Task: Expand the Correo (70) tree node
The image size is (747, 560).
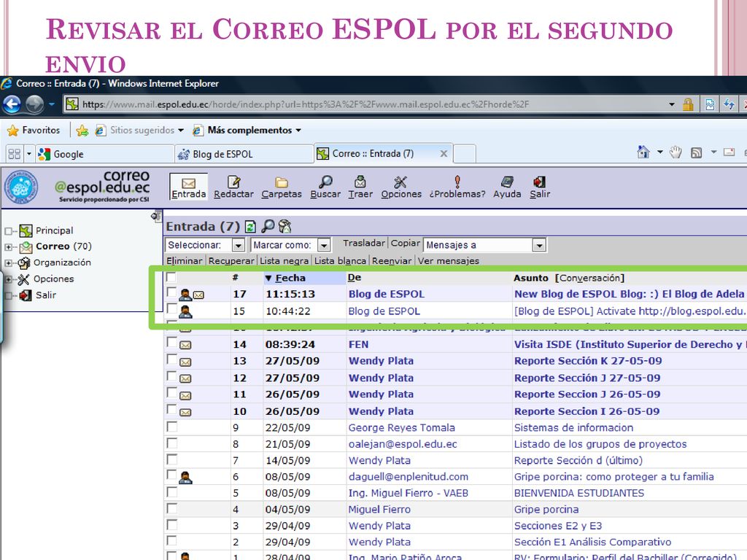Action: (x=8, y=247)
